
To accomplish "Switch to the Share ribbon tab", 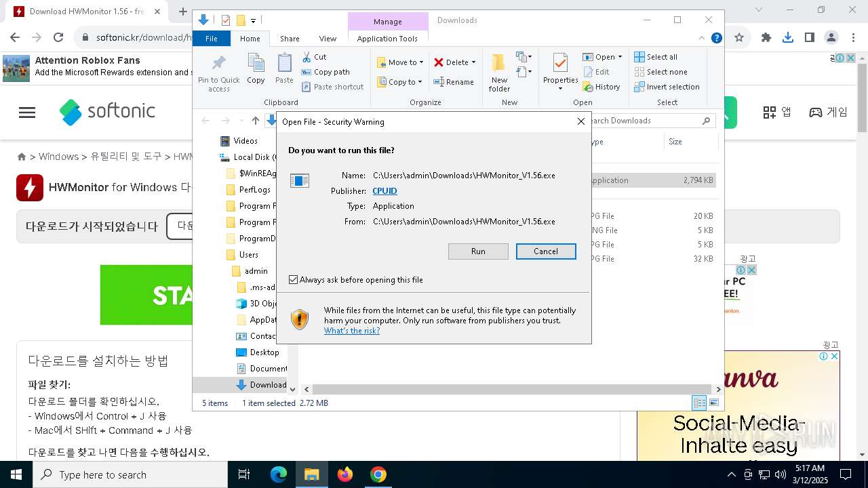I will (x=290, y=39).
